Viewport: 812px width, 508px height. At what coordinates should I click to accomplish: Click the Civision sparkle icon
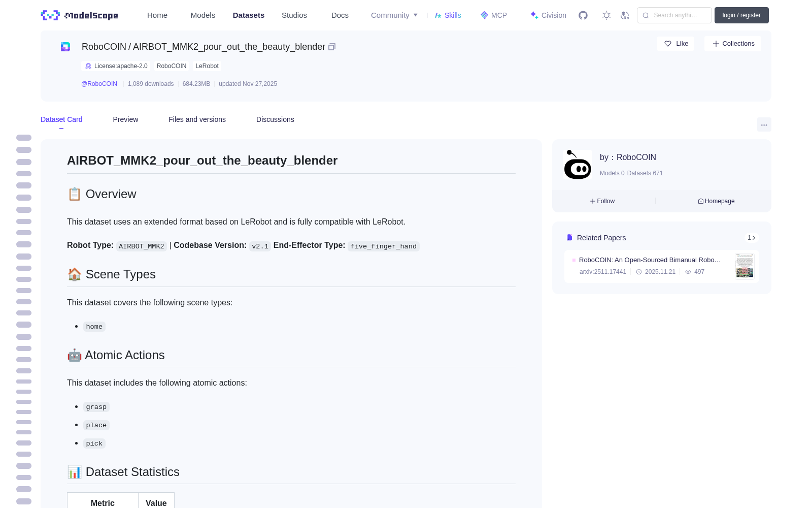coord(534,15)
